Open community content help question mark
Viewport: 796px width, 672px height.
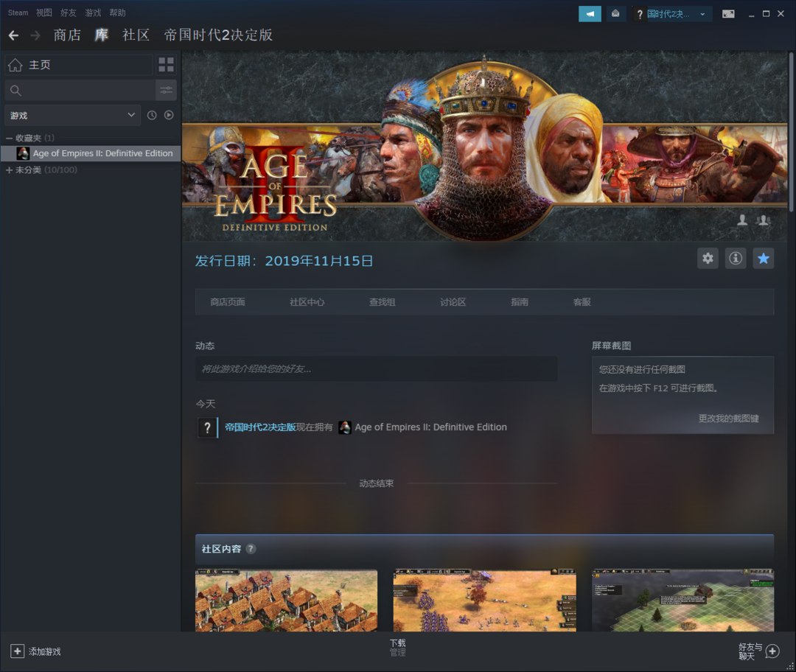(x=251, y=549)
